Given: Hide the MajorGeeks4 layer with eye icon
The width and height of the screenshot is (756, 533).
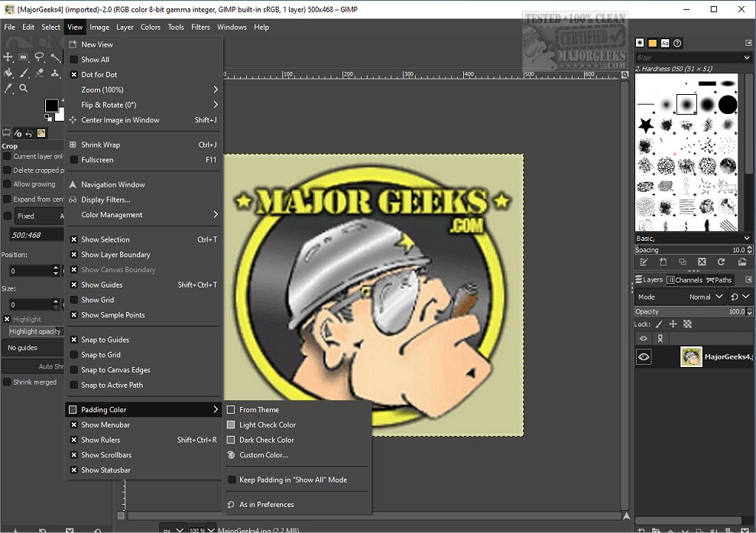Looking at the screenshot, I should tap(644, 356).
